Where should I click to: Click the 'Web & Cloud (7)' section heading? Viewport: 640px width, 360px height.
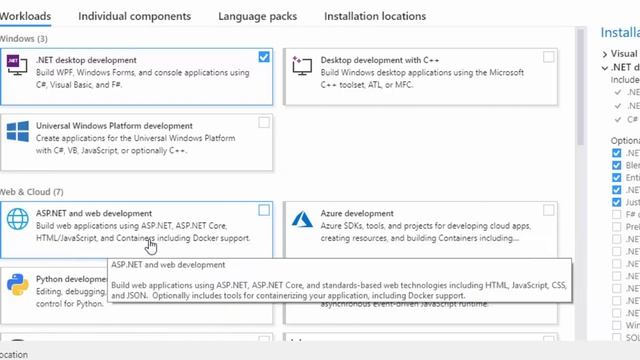pos(31,192)
